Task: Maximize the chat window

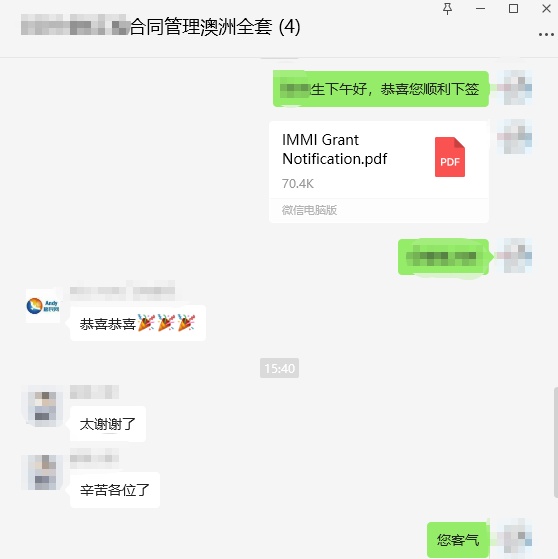Action: [513, 9]
